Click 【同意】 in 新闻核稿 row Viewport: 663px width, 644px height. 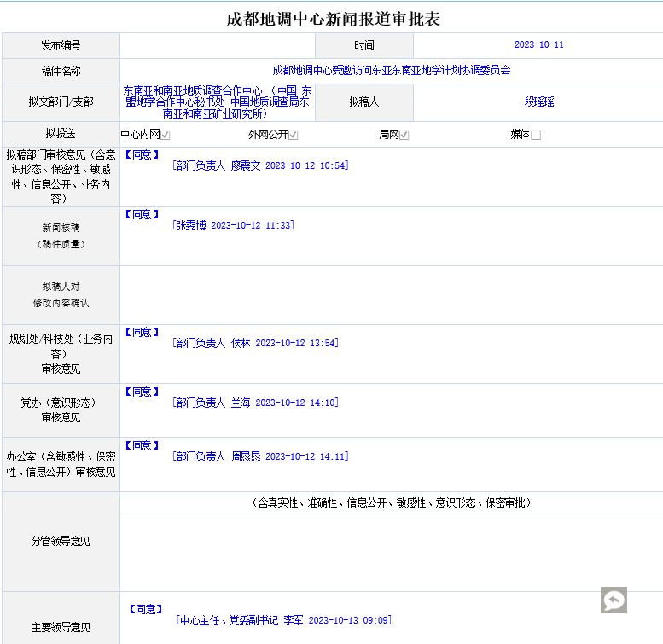pyautogui.click(x=142, y=214)
